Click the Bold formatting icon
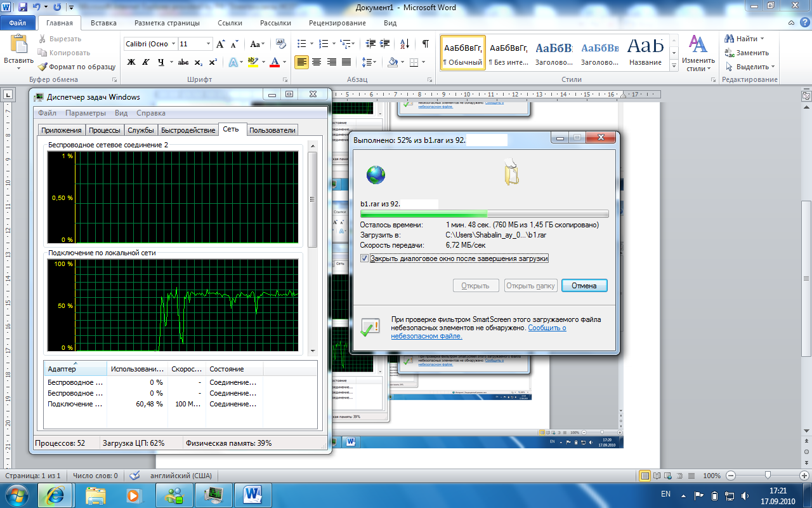 coord(131,62)
